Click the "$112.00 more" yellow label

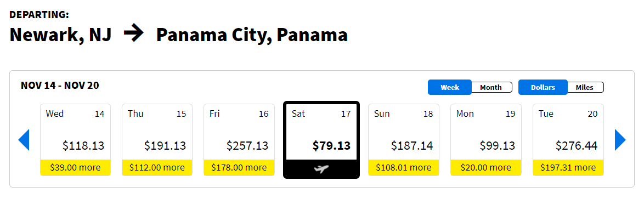point(157,167)
